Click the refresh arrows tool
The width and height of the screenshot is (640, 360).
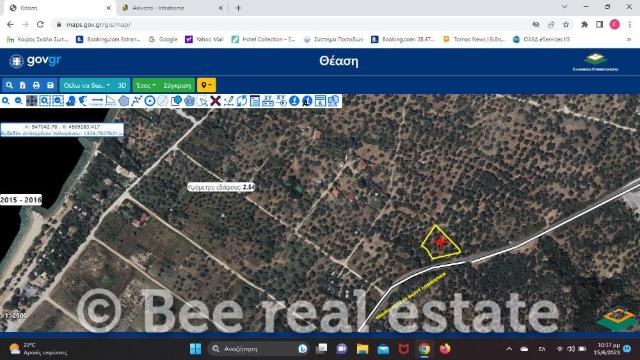coord(242,101)
